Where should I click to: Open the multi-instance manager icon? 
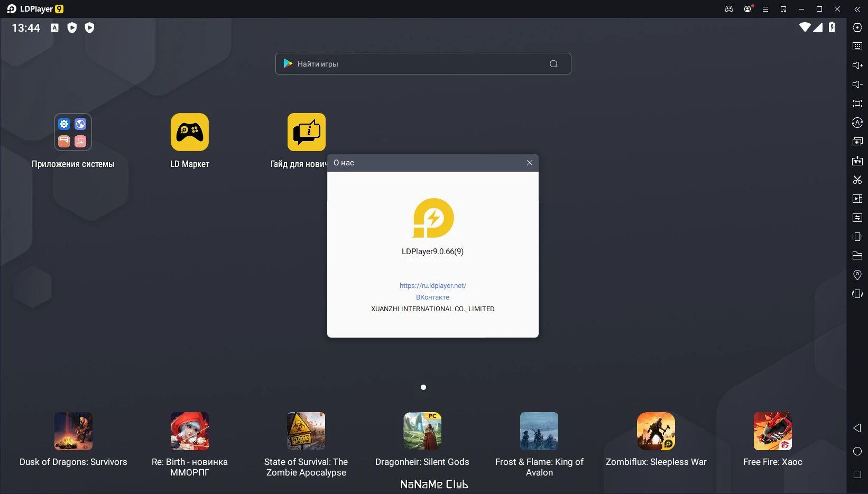click(857, 142)
